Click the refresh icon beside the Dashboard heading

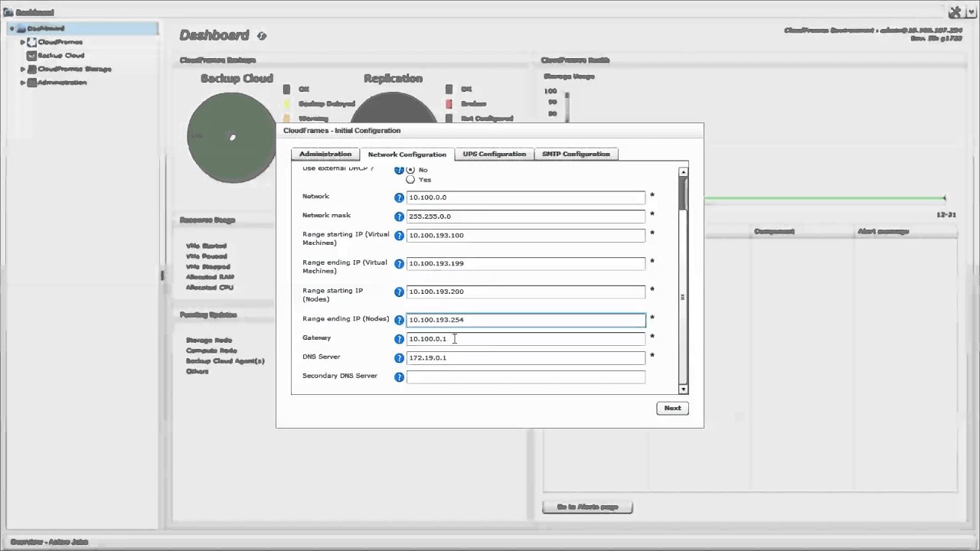[261, 36]
